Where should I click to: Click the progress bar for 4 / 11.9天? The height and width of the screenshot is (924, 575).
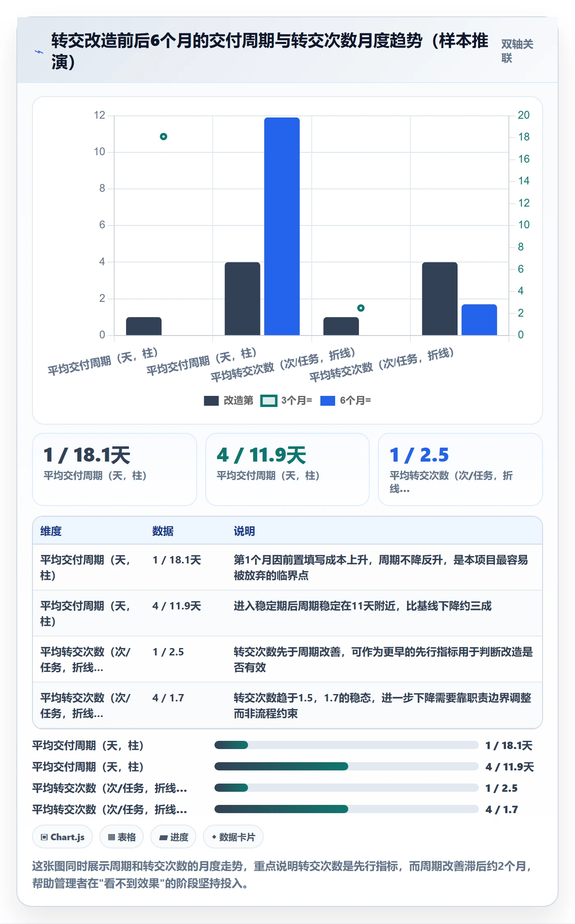pos(347,766)
